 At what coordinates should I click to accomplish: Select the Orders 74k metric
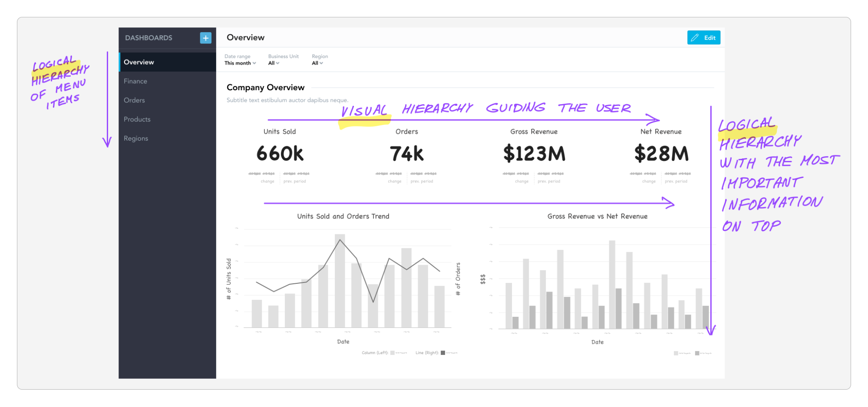(x=406, y=154)
